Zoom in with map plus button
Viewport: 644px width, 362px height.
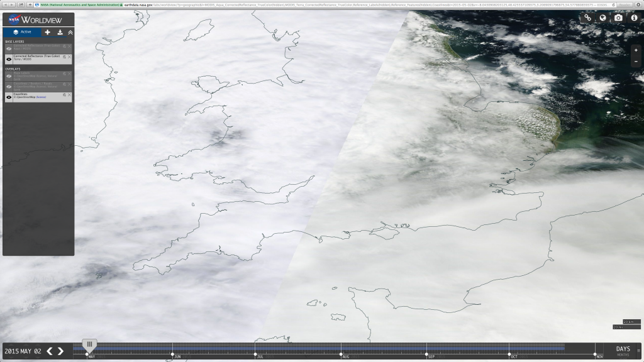pos(636,50)
